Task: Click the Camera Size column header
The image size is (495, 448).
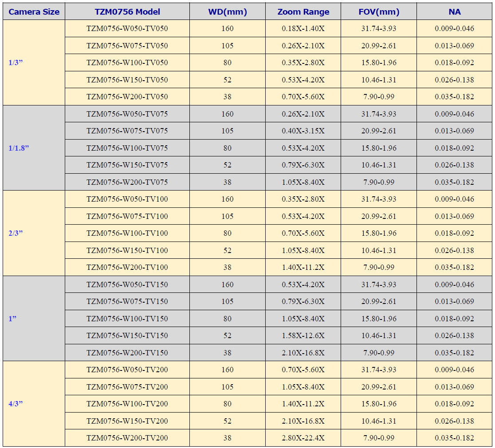Action: (34, 12)
